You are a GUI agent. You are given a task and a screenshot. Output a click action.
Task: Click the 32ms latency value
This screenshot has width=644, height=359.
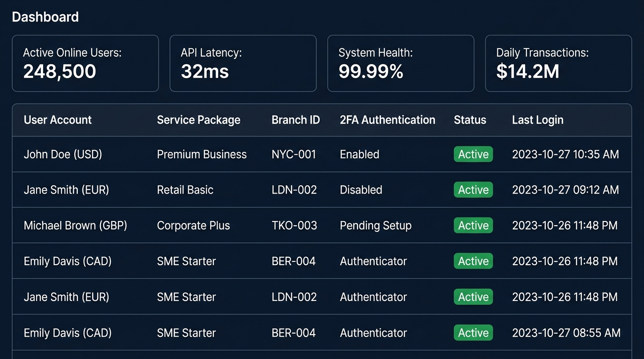[x=205, y=72]
